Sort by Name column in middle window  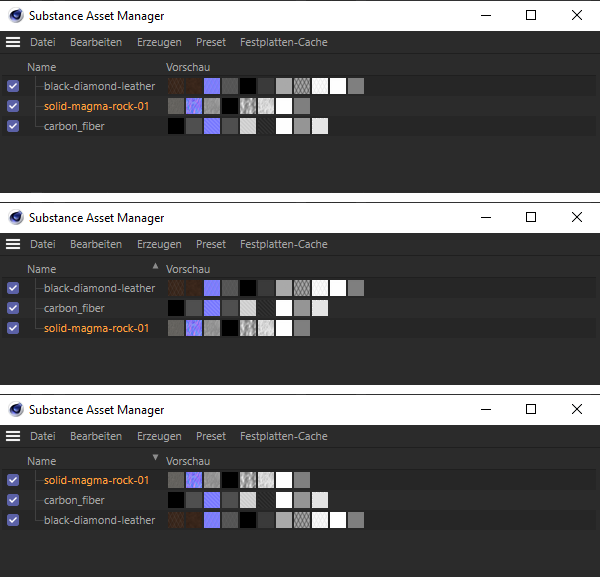click(x=42, y=269)
